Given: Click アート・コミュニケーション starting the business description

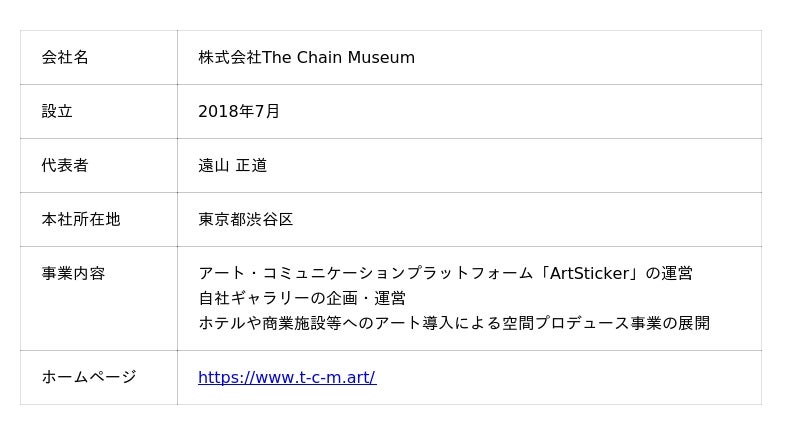Looking at the screenshot, I should click(301, 273).
